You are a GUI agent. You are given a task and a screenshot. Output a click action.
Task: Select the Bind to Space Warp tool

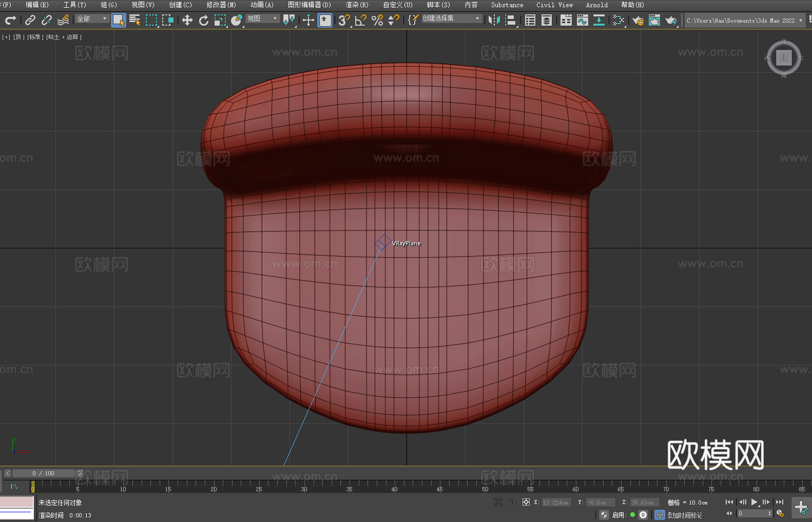pyautogui.click(x=63, y=20)
